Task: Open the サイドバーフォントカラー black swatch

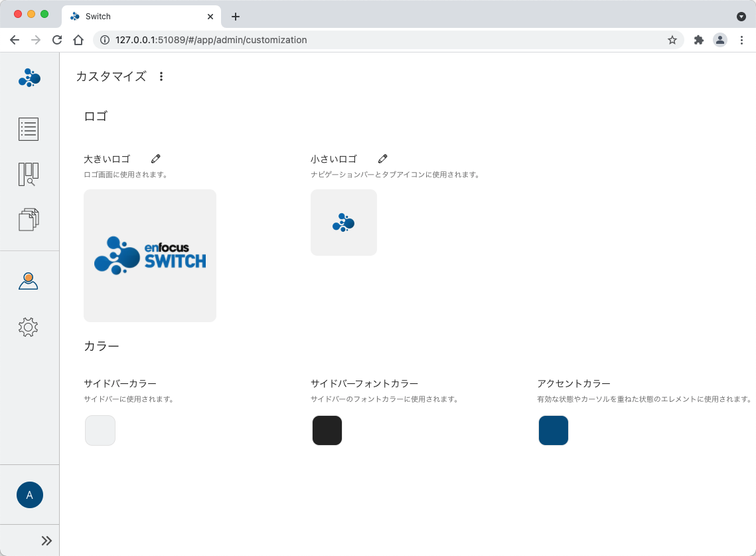Action: 327,430
